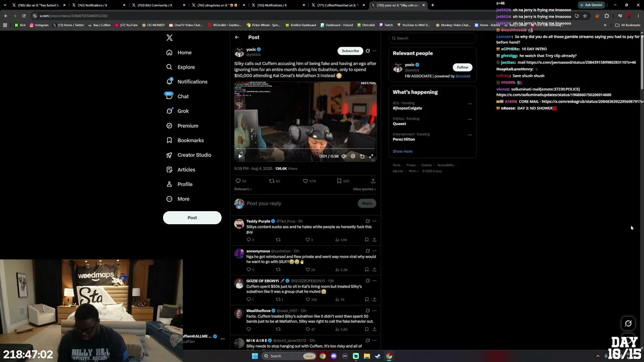
Task: Toggle picture-in-picture on the video
Action: point(362,156)
